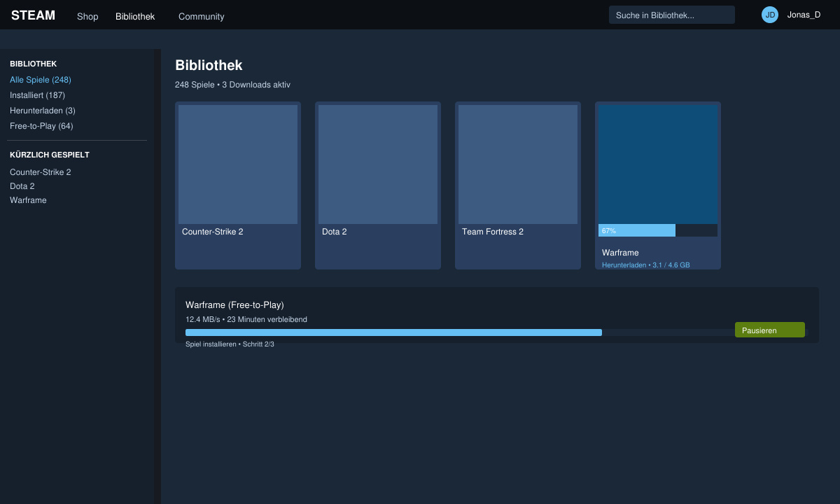This screenshot has height=504, width=840.
Task: Click the Warframe card title text
Action: tap(620, 253)
